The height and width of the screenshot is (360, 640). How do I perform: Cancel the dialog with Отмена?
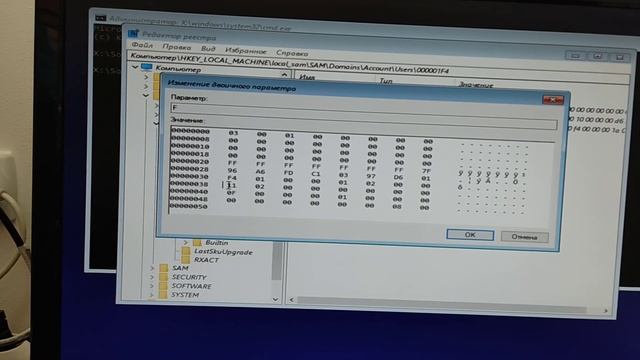(x=524, y=237)
